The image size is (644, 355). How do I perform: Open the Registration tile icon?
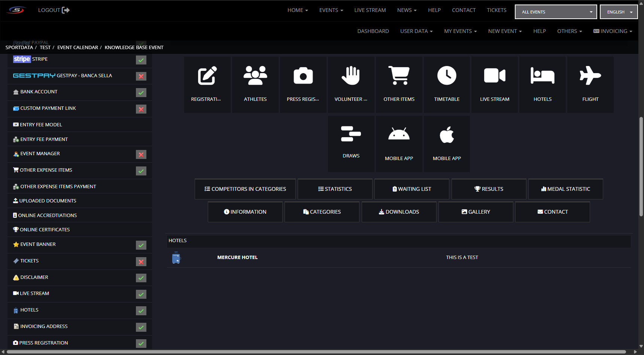[207, 76]
